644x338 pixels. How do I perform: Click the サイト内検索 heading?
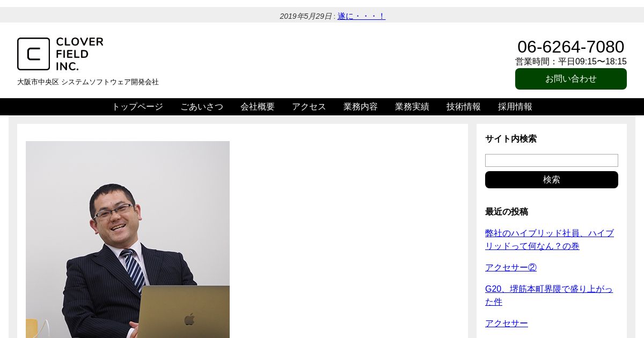(x=511, y=139)
